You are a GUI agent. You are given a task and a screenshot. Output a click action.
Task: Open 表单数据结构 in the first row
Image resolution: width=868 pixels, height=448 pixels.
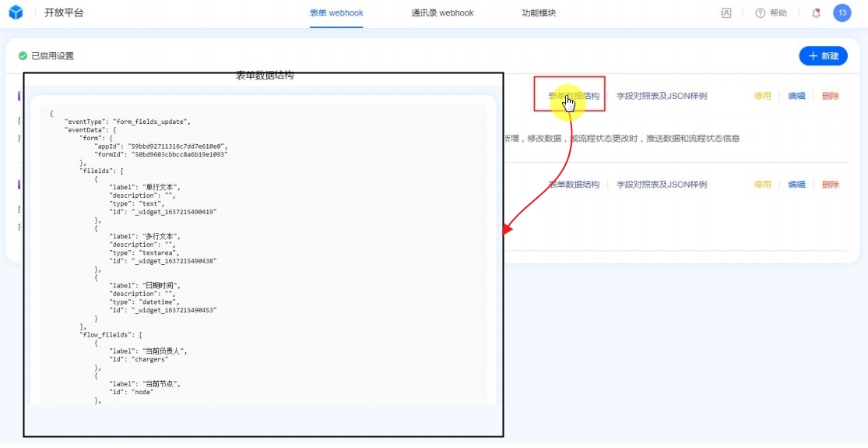tap(574, 96)
